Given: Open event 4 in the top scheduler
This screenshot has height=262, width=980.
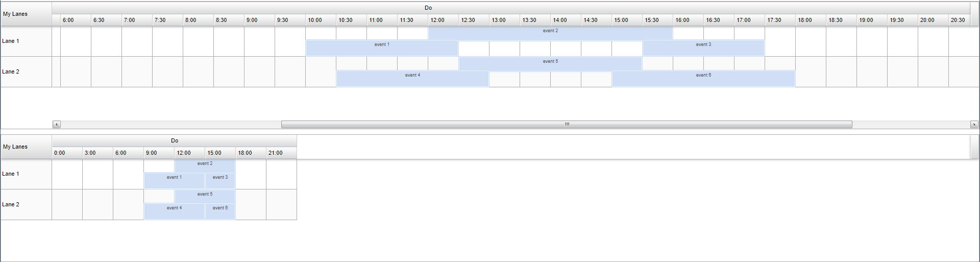Looking at the screenshot, I should pyautogui.click(x=412, y=79).
